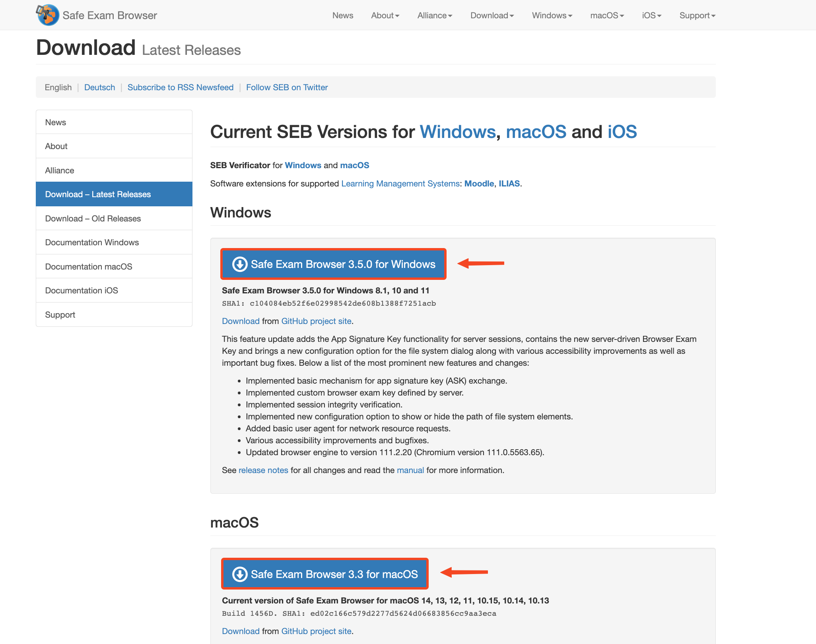Click the iOS link in the heading
Image resolution: width=816 pixels, height=644 pixels.
(x=622, y=132)
